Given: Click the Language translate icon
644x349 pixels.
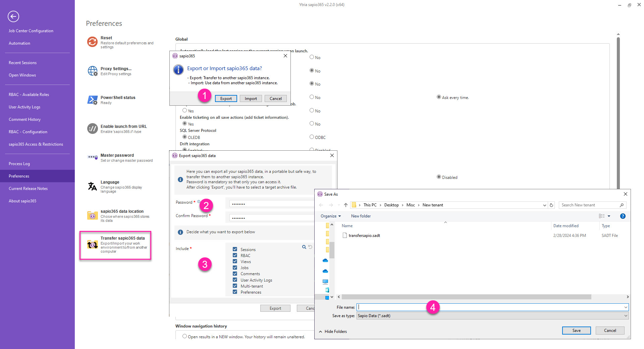Looking at the screenshot, I should (93, 186).
